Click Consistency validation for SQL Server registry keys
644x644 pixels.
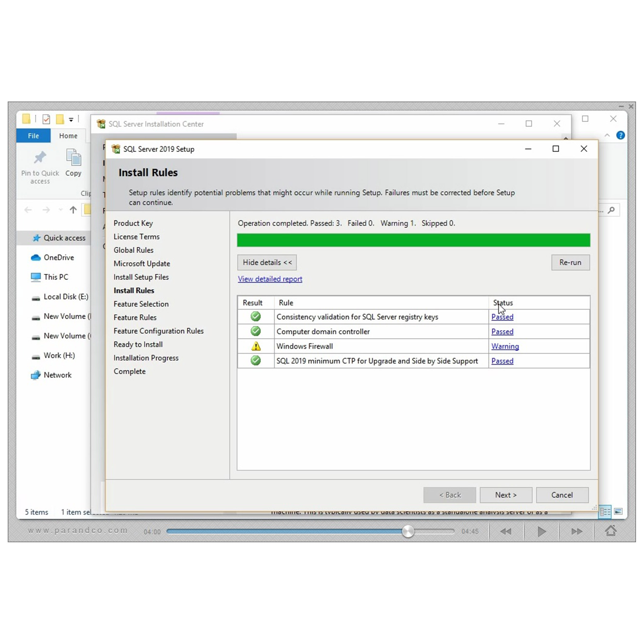pyautogui.click(x=357, y=317)
